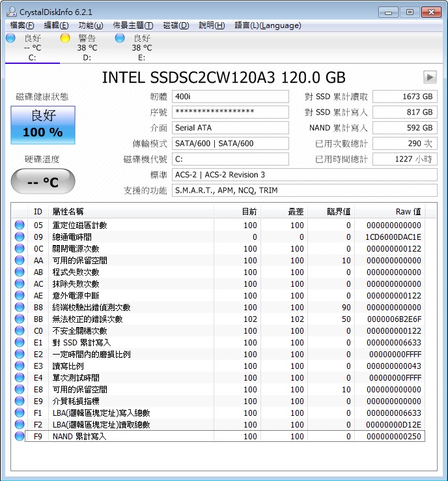Click the 290 次 power-on count value
Screen dimensions: 448x481
pos(405,143)
